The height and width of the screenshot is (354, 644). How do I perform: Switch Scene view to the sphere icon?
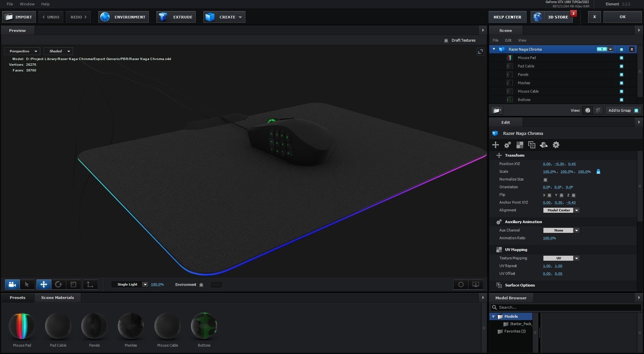588,110
